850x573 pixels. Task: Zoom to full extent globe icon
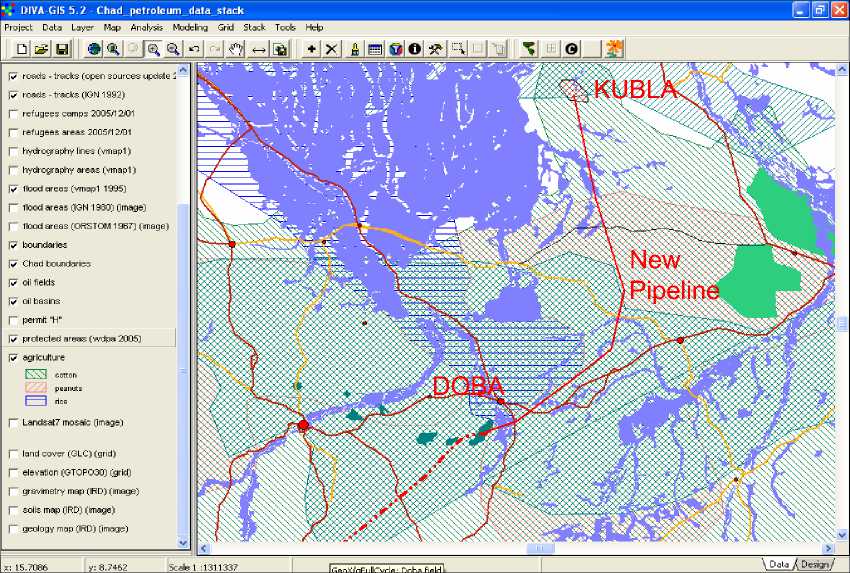94,48
